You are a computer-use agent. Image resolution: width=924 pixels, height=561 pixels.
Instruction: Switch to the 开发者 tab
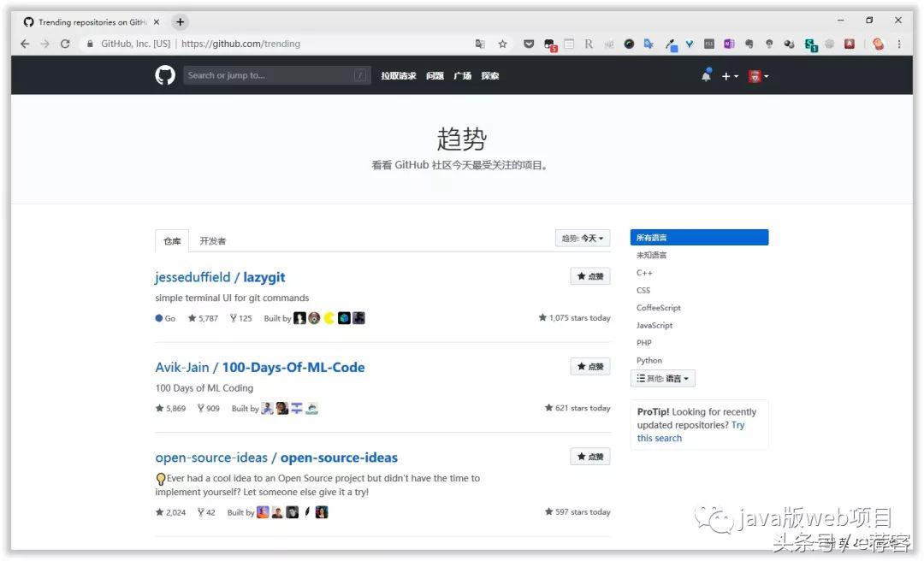click(212, 240)
